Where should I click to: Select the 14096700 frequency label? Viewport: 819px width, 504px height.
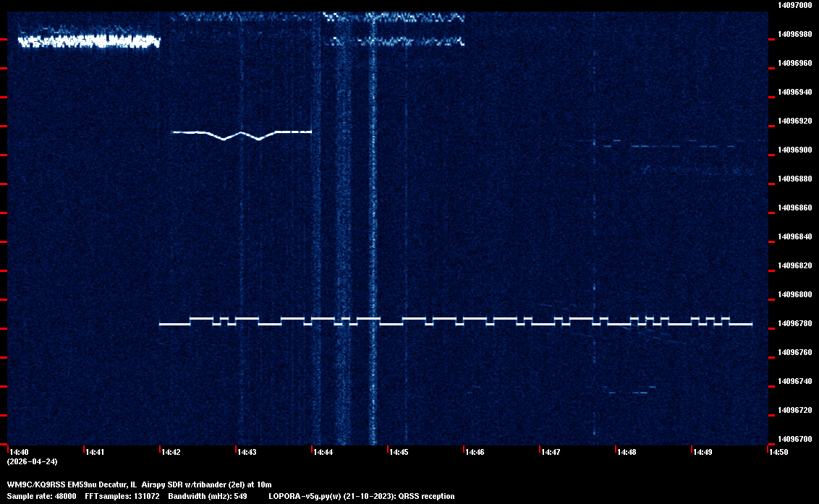(x=794, y=439)
